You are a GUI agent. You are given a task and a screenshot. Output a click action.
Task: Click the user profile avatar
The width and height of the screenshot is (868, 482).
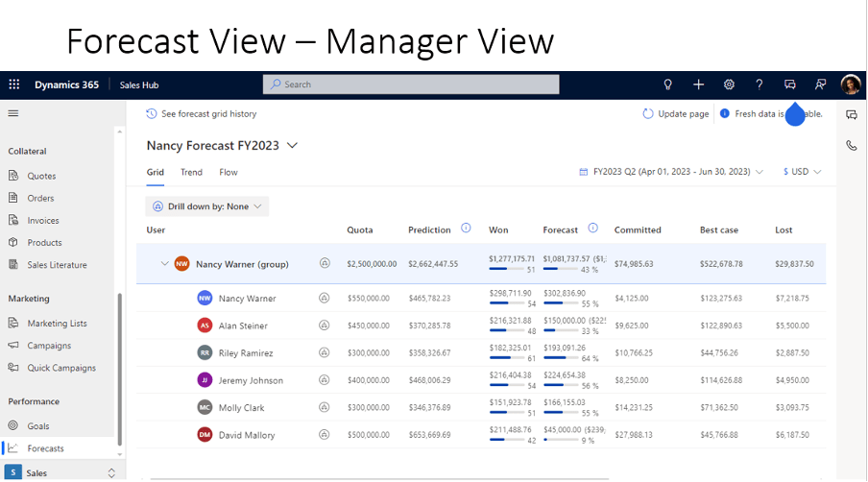coord(850,84)
